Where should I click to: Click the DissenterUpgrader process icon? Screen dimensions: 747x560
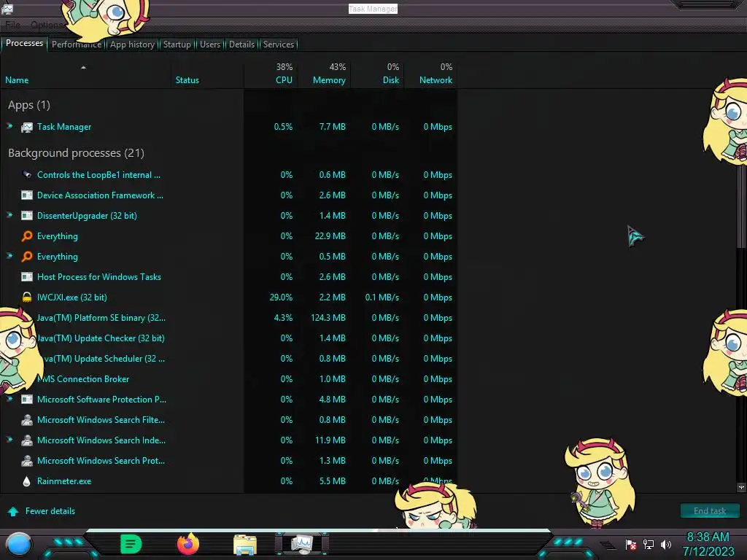click(27, 216)
